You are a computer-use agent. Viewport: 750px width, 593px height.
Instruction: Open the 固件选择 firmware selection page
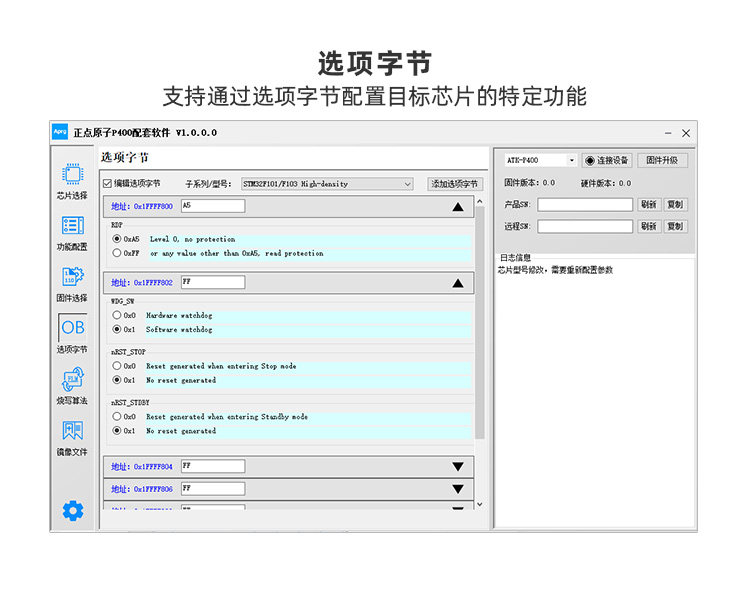pos(72,284)
